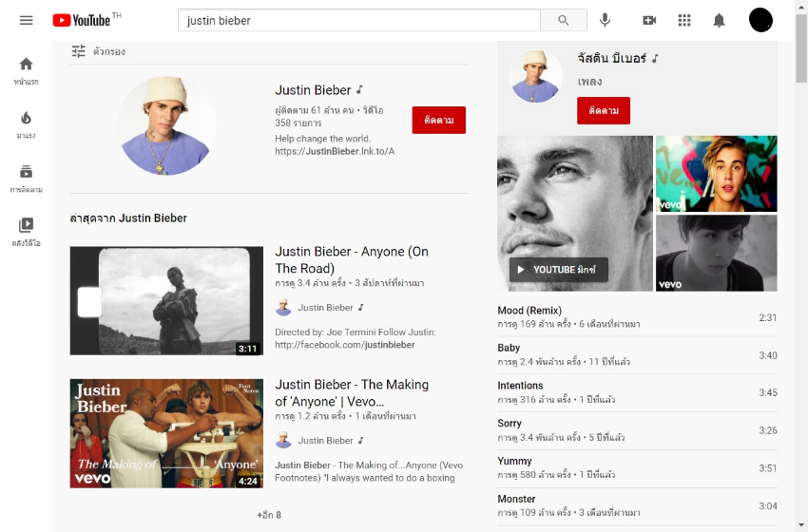Open the create video camera icon

(649, 20)
